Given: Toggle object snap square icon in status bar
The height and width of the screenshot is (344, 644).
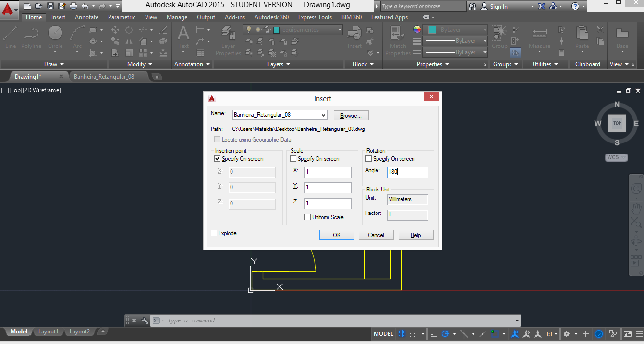Looking at the screenshot, I should pos(495,334).
